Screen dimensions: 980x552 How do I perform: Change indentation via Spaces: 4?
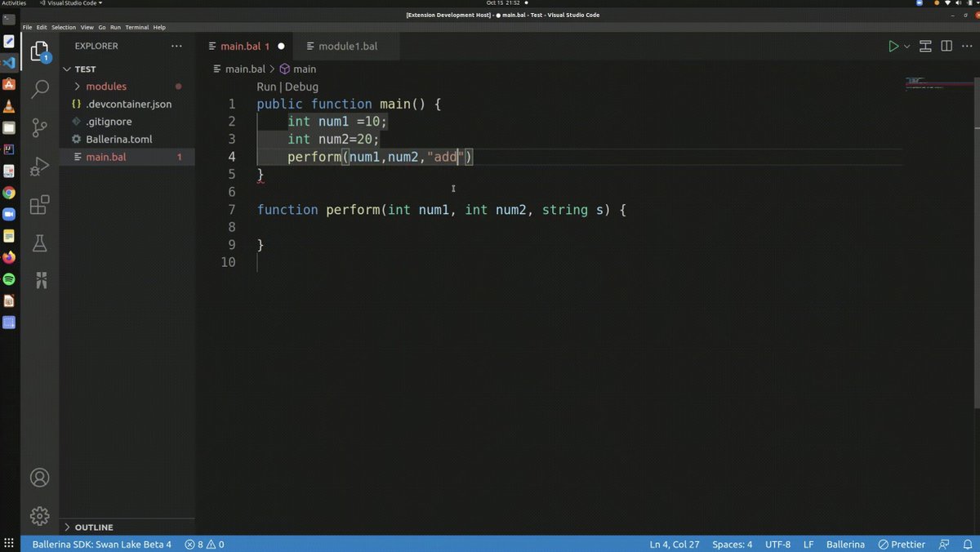(x=733, y=544)
